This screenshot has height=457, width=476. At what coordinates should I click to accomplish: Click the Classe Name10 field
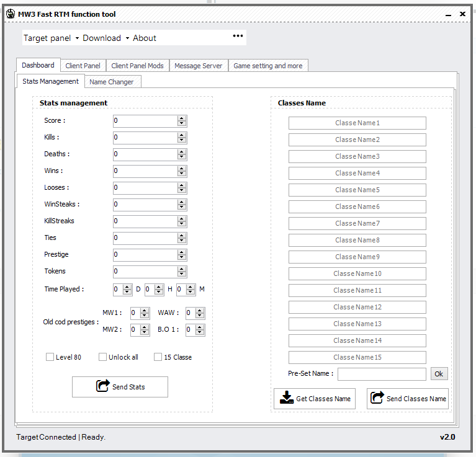click(x=357, y=273)
